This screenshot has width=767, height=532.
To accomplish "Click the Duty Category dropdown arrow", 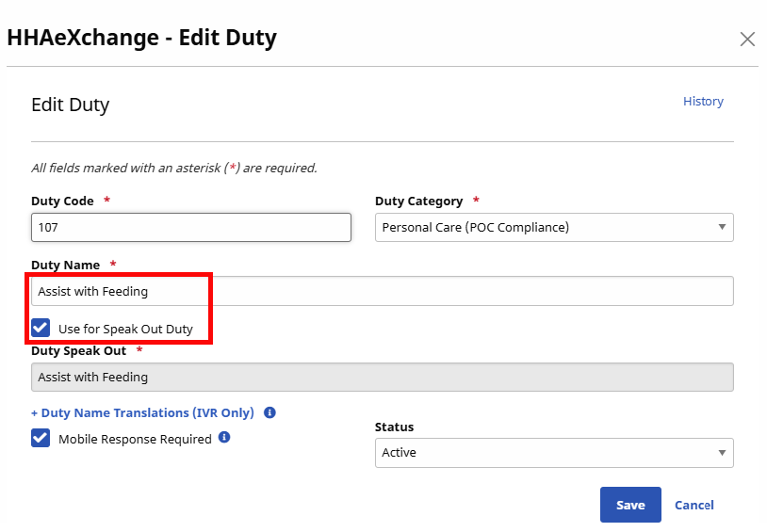I will tap(722, 227).
